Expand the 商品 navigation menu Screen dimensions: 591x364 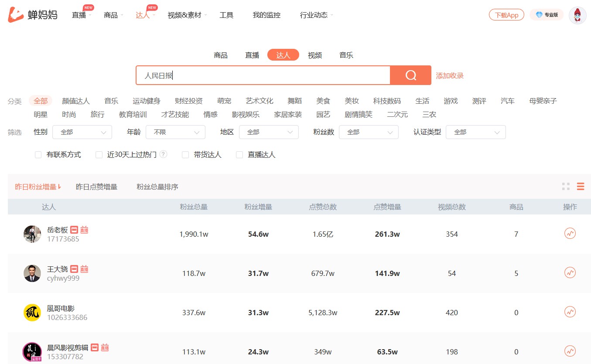(113, 15)
